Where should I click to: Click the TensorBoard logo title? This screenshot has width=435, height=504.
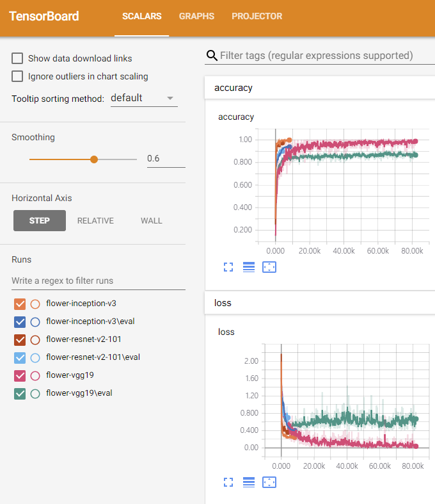tap(44, 16)
